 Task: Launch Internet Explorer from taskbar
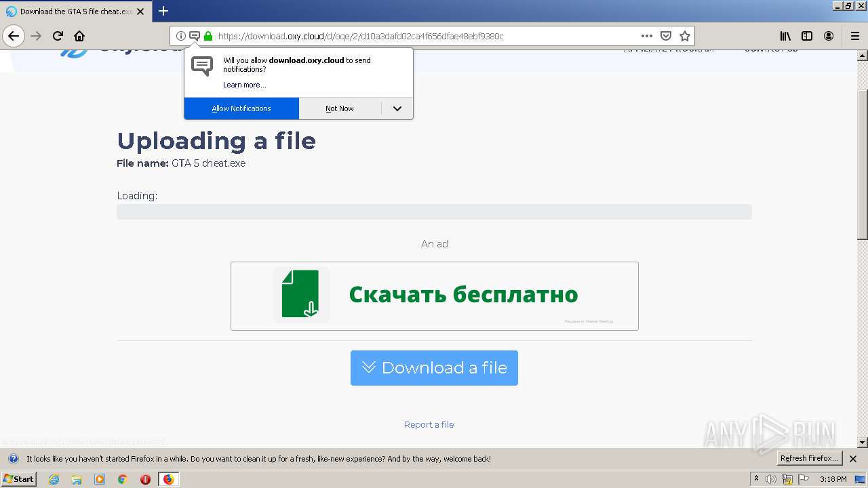coord(54,479)
